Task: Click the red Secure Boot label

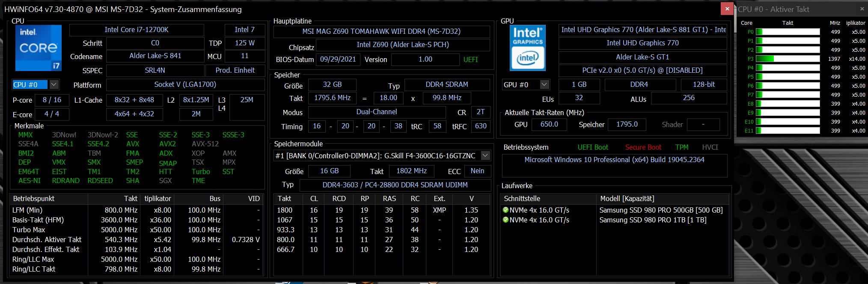Action: point(643,147)
